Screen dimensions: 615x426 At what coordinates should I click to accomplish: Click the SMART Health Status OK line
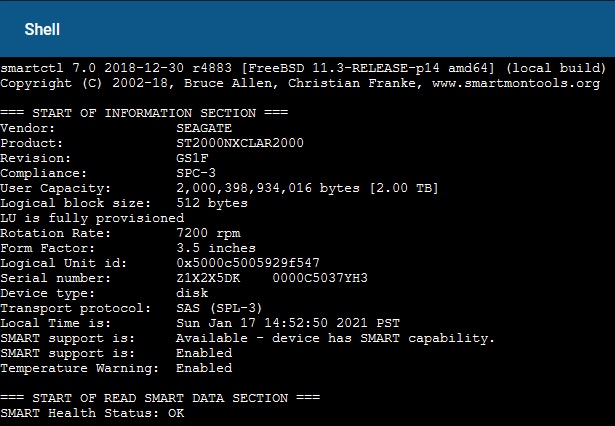92,413
